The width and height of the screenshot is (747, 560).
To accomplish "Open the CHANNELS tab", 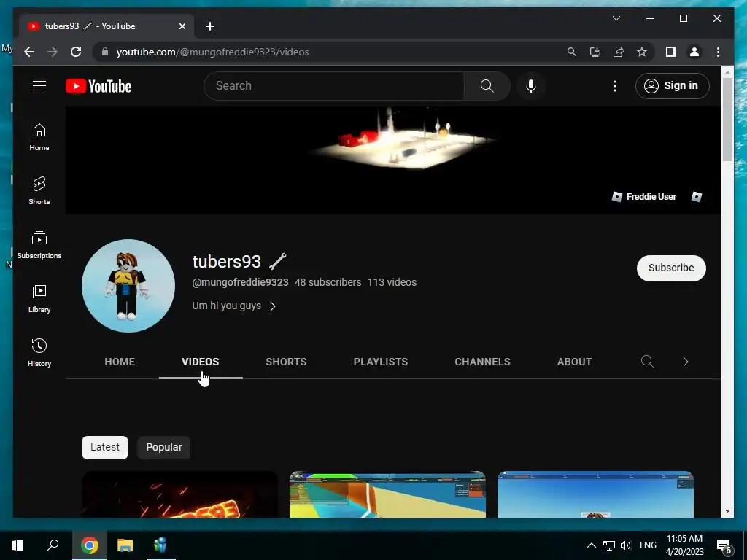I will click(x=482, y=362).
